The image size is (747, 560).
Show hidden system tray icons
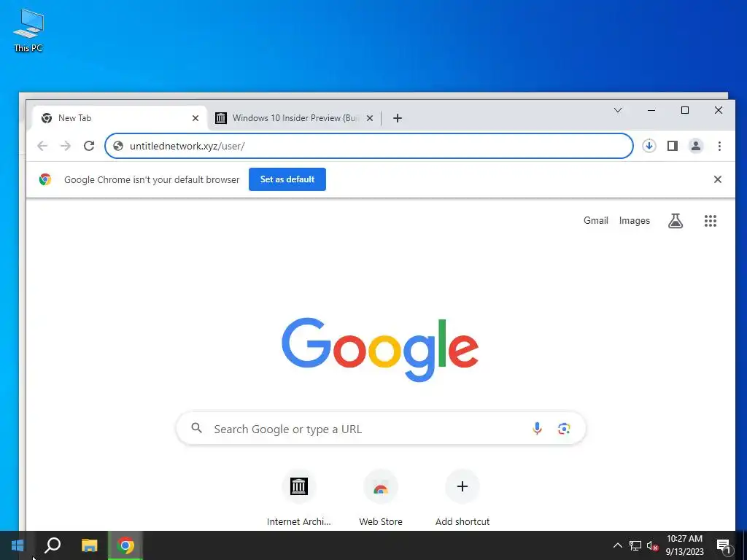coord(617,545)
